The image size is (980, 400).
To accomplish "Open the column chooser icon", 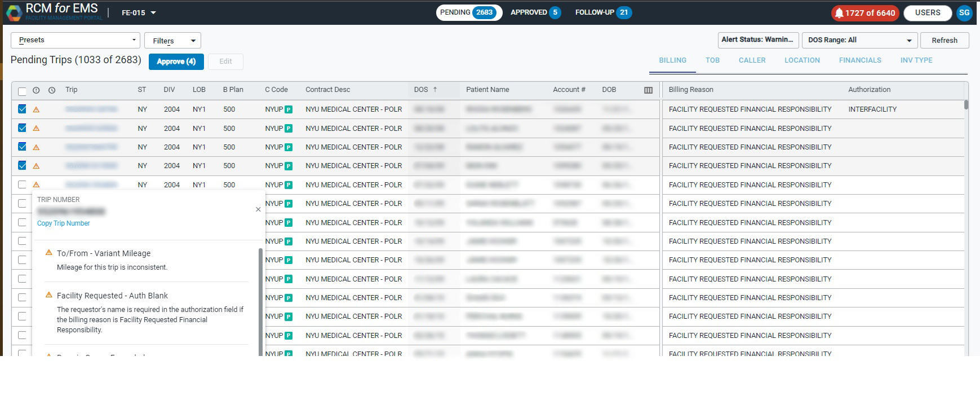I will click(x=648, y=90).
